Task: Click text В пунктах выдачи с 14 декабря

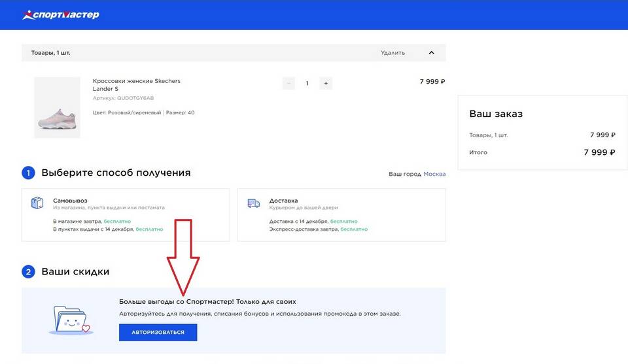Action: (x=93, y=229)
